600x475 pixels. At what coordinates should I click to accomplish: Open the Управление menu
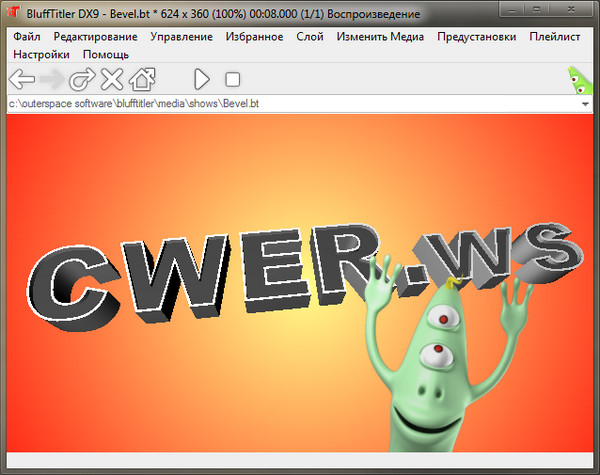pyautogui.click(x=181, y=37)
